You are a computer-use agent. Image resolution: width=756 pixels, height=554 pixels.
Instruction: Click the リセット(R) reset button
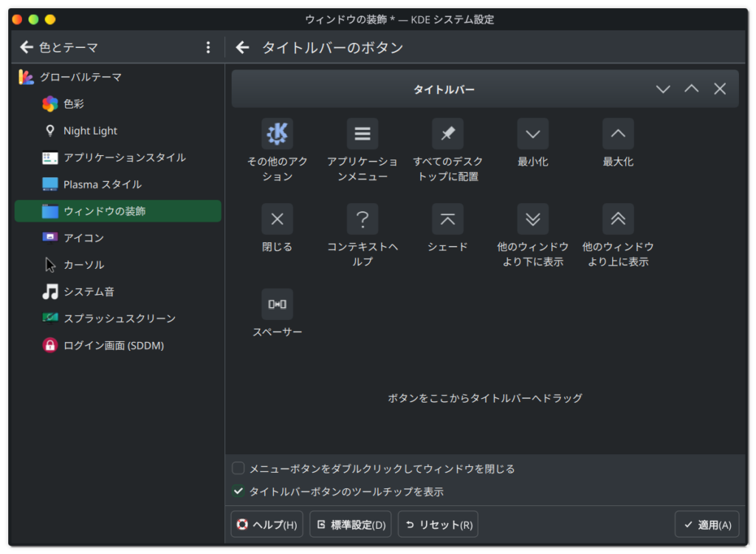click(438, 524)
